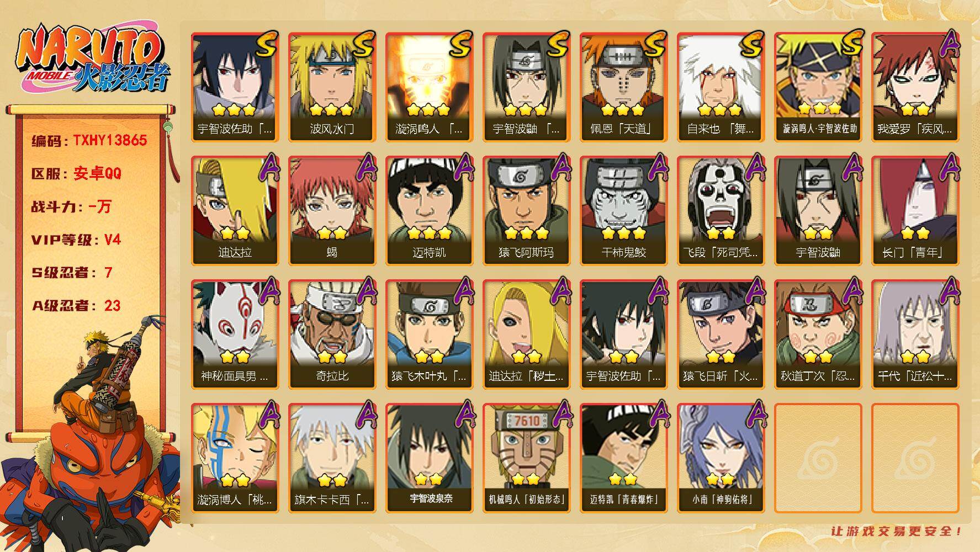Select the 干柿鬼鲛 ninja card
The height and width of the screenshot is (552, 980).
click(x=623, y=211)
